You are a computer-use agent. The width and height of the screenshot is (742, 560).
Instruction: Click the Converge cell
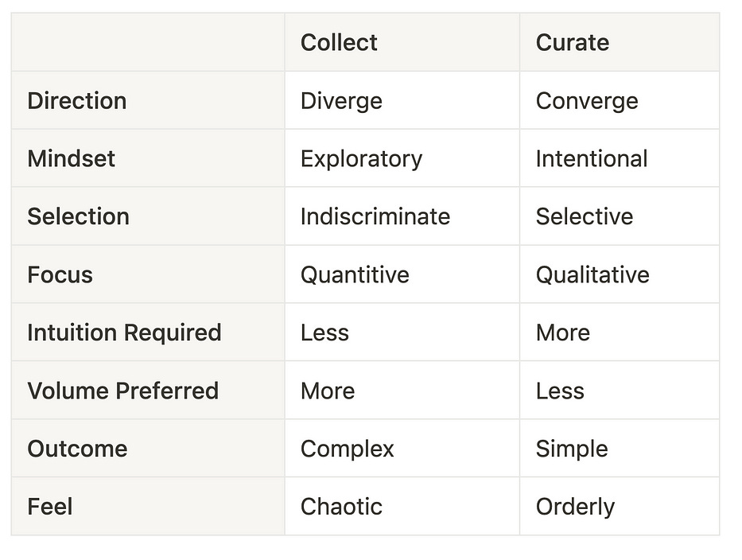[x=620, y=100]
